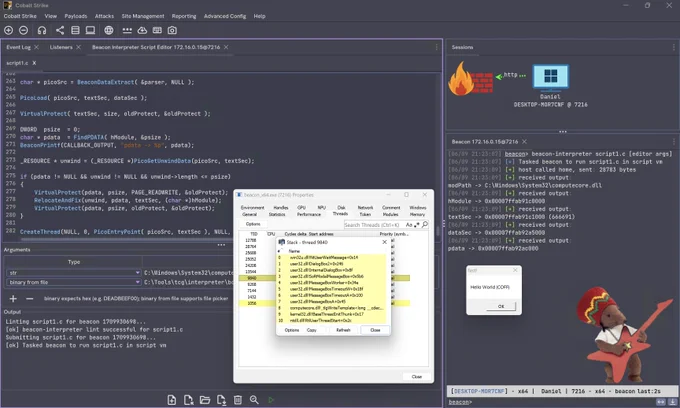The image size is (680, 408).
Task: Show the pivot graph share icon
Action: tap(60, 30)
